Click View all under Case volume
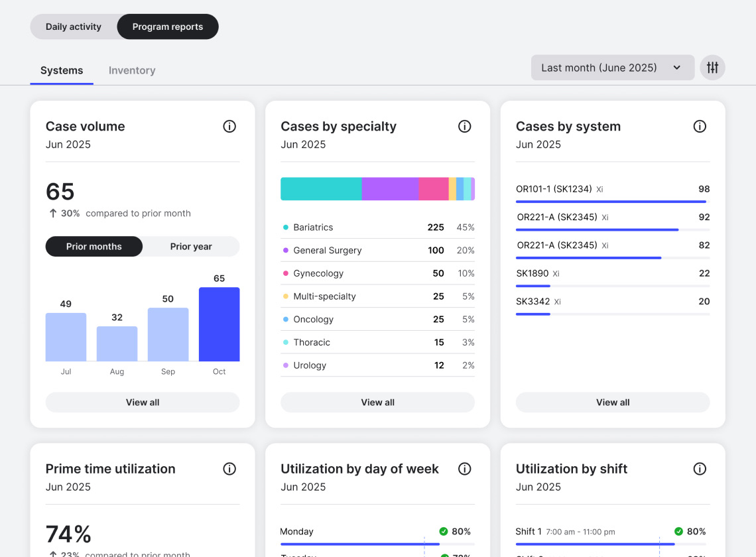Screen dimensions: 756x557 [x=142, y=402]
